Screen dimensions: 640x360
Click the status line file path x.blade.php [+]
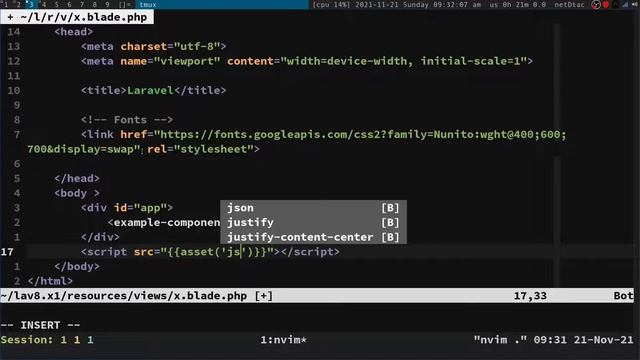[x=137, y=296]
